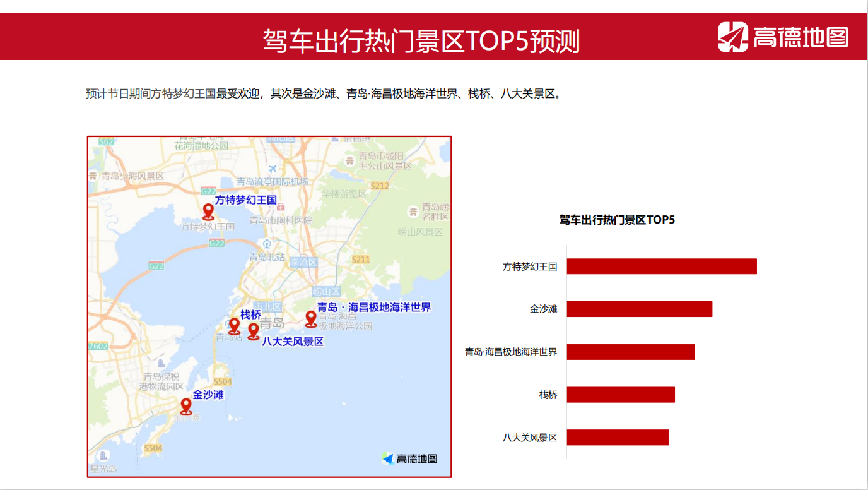Click the S211 road shield

[x=361, y=260]
